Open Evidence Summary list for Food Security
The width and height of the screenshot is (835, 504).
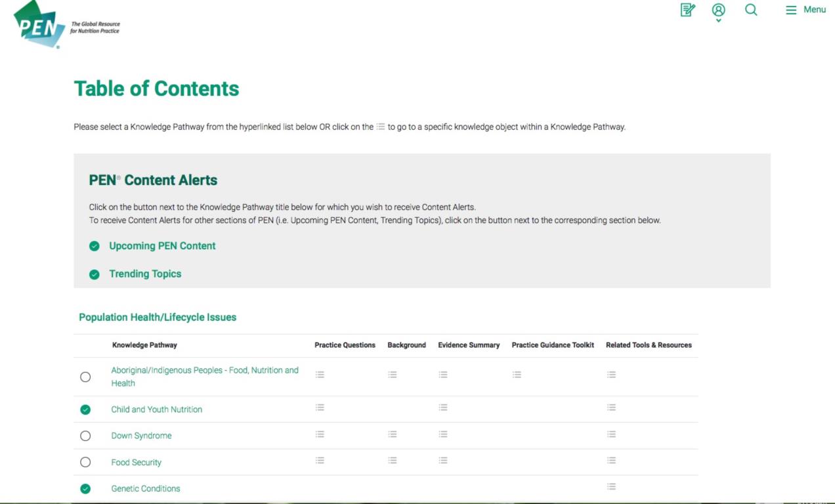(443, 461)
